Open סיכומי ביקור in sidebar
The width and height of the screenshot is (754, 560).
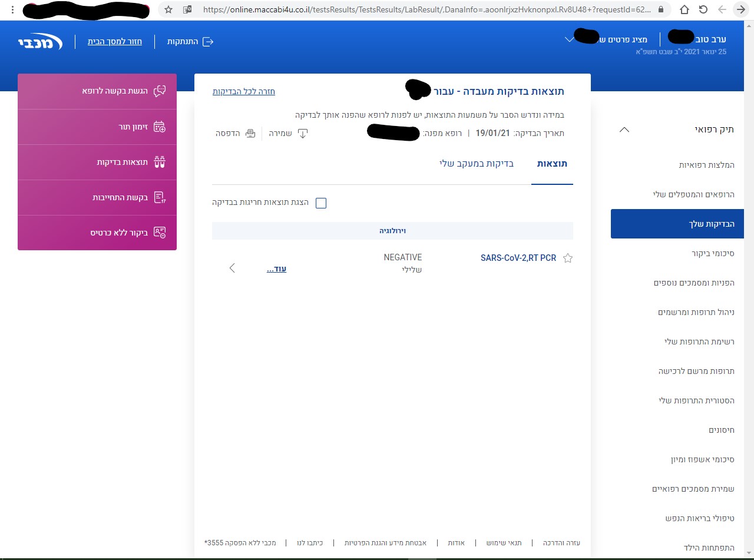pyautogui.click(x=713, y=253)
